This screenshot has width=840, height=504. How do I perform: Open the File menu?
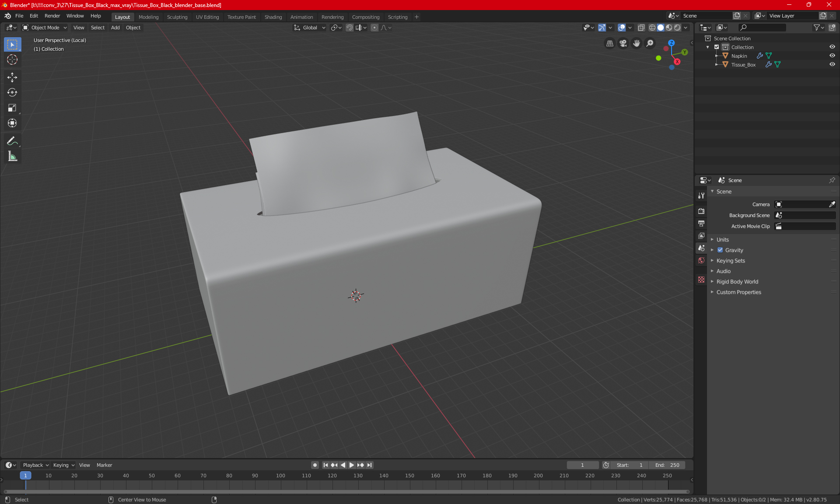click(19, 16)
